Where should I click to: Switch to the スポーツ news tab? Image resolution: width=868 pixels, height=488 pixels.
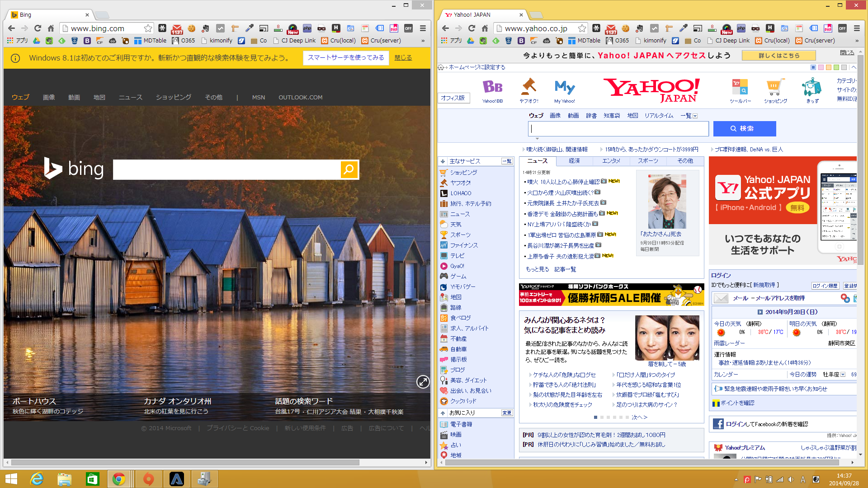[648, 161]
